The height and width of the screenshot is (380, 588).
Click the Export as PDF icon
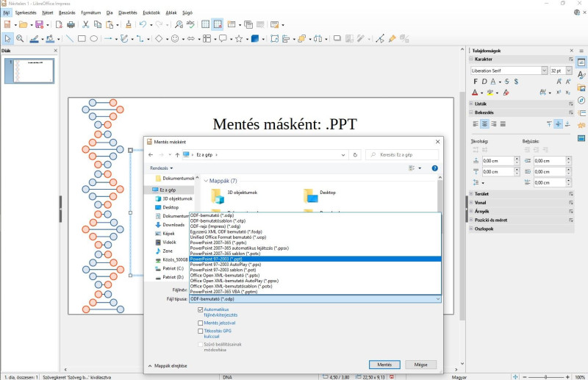pos(59,25)
